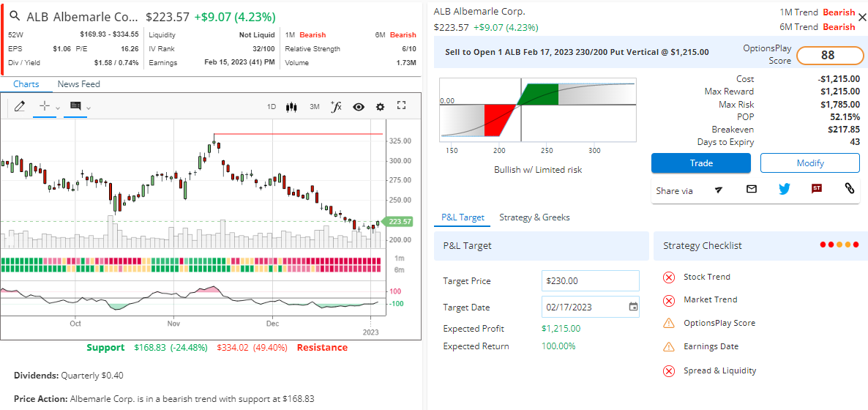The image size is (868, 410).
Task: Click the 52W range value
Action: click(109, 34)
